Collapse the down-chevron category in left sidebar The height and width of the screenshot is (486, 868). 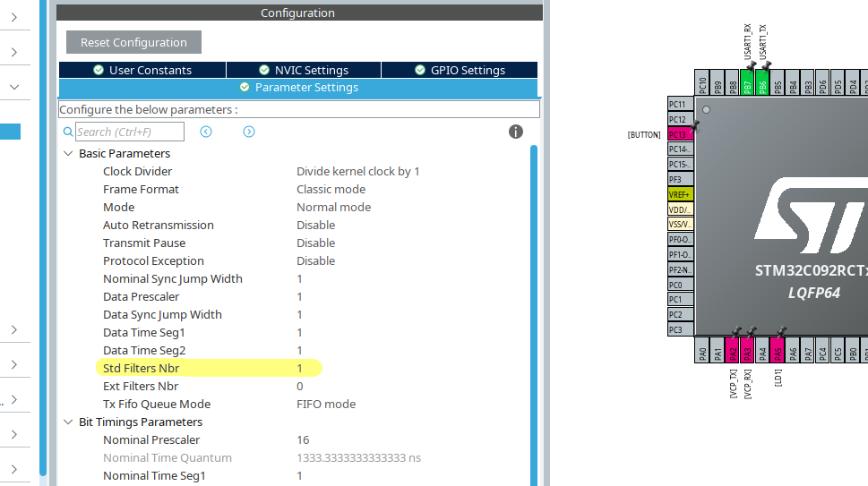pyautogui.click(x=14, y=87)
